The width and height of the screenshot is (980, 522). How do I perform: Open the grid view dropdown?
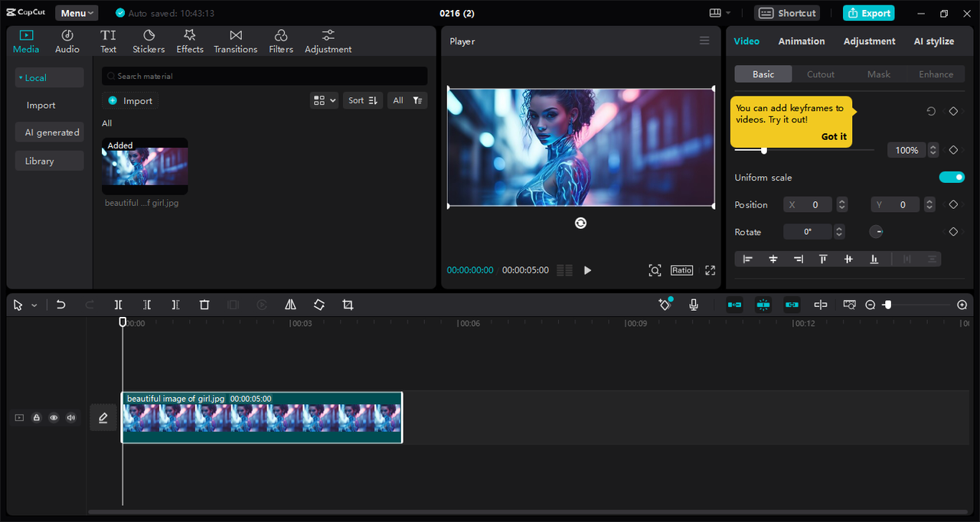click(325, 100)
